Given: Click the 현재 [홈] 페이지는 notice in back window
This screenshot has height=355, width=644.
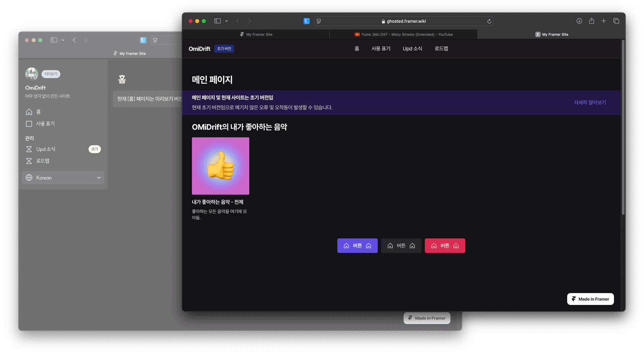Looking at the screenshot, I should [x=147, y=99].
